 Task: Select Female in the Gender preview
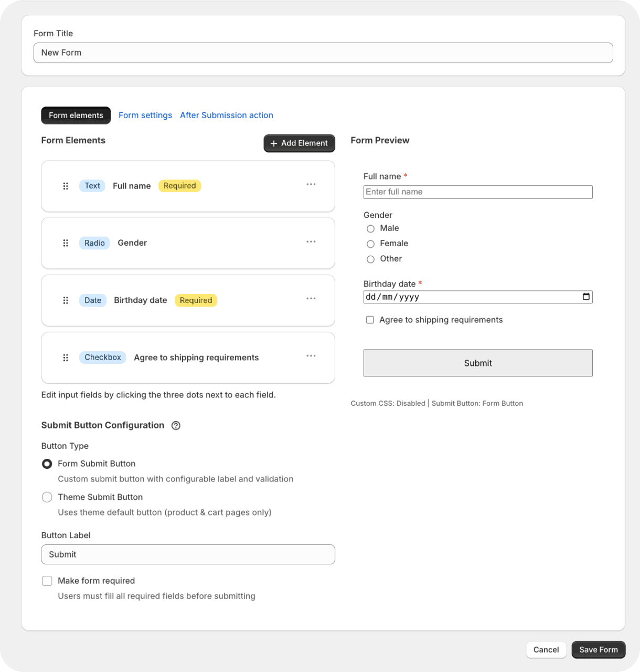[x=370, y=244]
